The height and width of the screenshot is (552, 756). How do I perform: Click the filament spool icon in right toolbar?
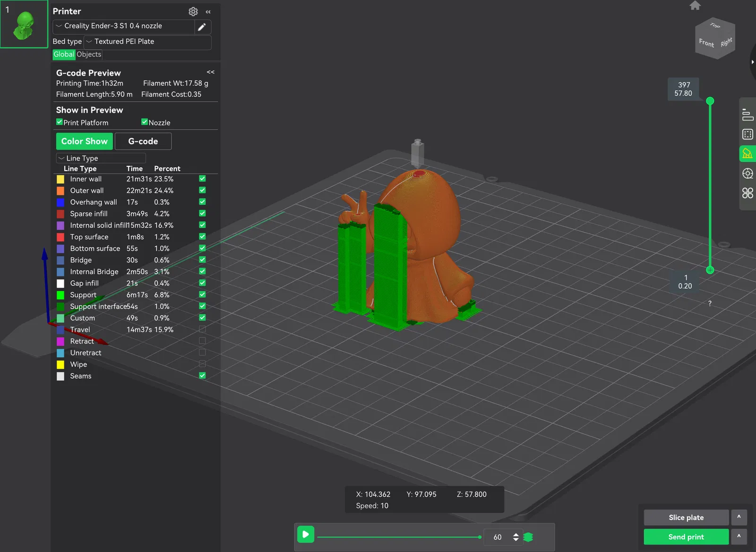pyautogui.click(x=747, y=173)
